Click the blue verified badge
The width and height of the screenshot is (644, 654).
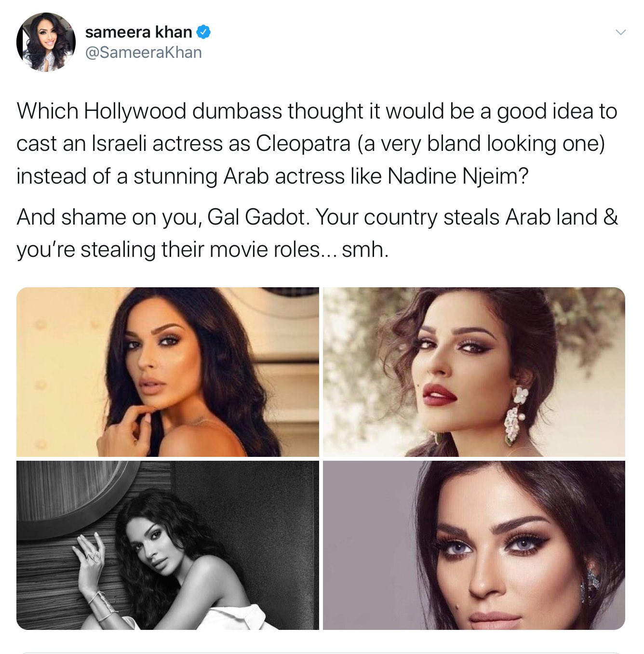click(x=203, y=32)
